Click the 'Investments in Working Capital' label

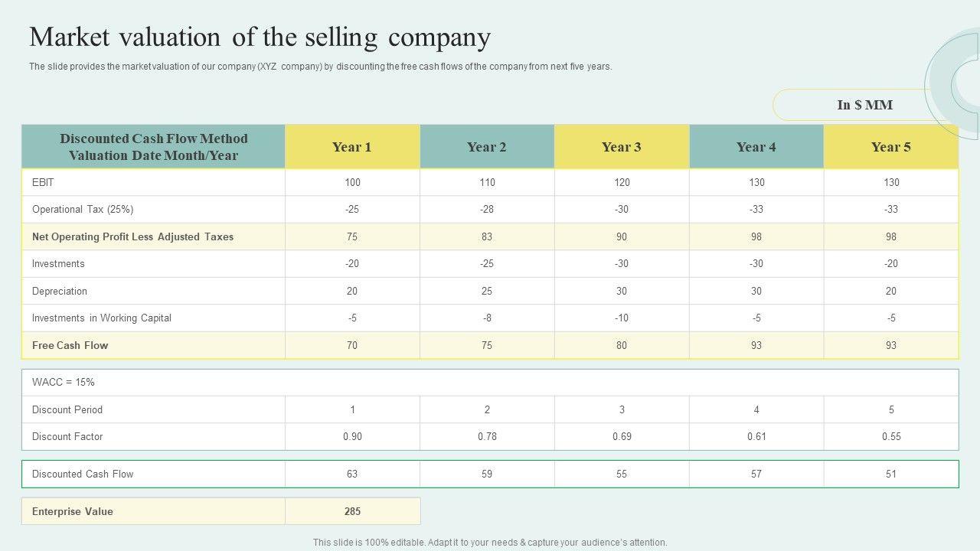tap(102, 318)
